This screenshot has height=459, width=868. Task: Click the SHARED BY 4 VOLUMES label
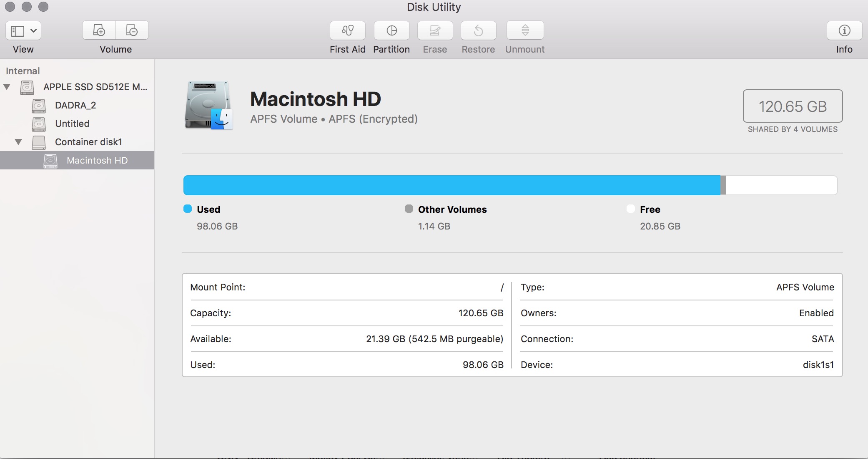(x=793, y=129)
